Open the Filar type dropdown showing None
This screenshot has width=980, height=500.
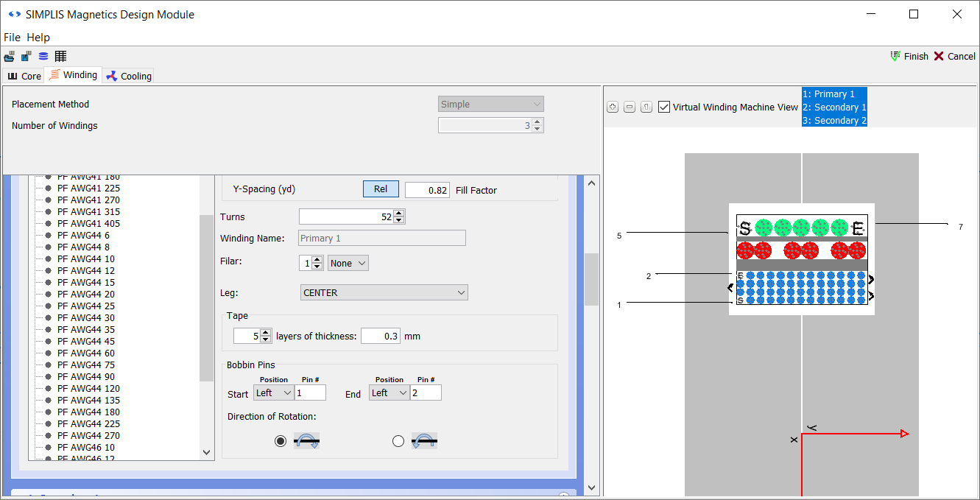point(348,264)
